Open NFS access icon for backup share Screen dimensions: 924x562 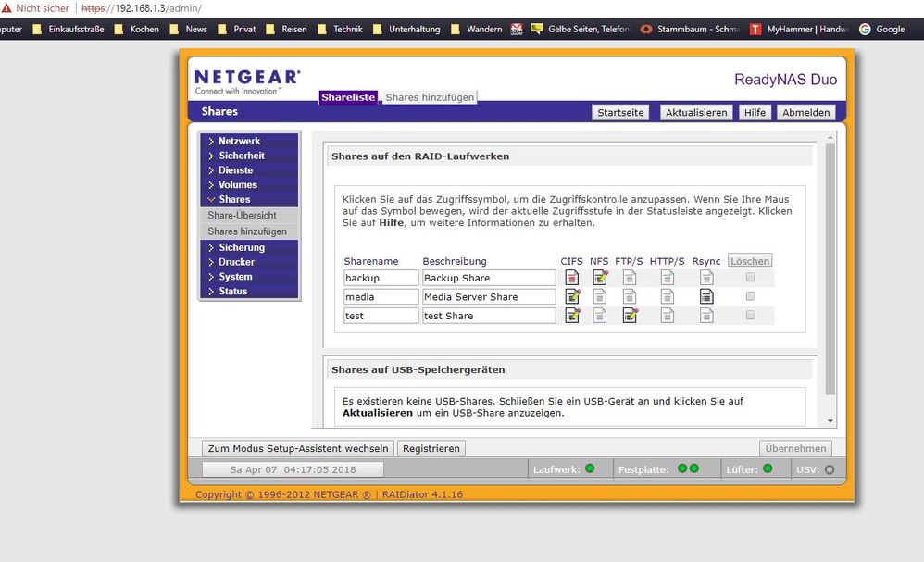pos(600,278)
